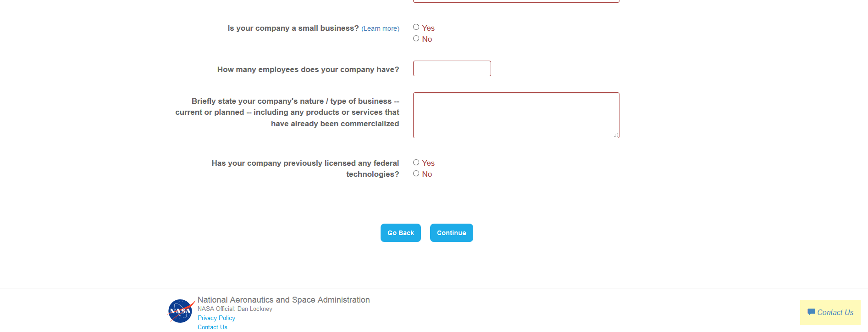Open the Learn more link
Image resolution: width=868 pixels, height=332 pixels.
380,28
